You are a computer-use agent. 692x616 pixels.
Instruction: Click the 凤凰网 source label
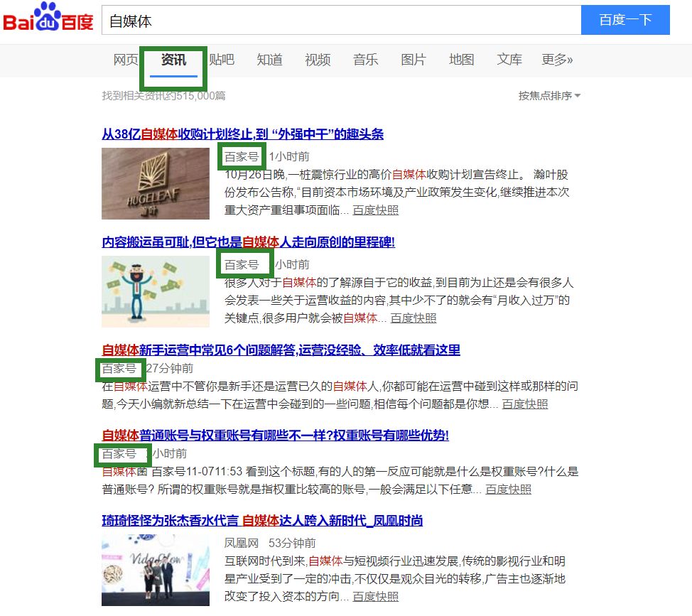coord(241,544)
